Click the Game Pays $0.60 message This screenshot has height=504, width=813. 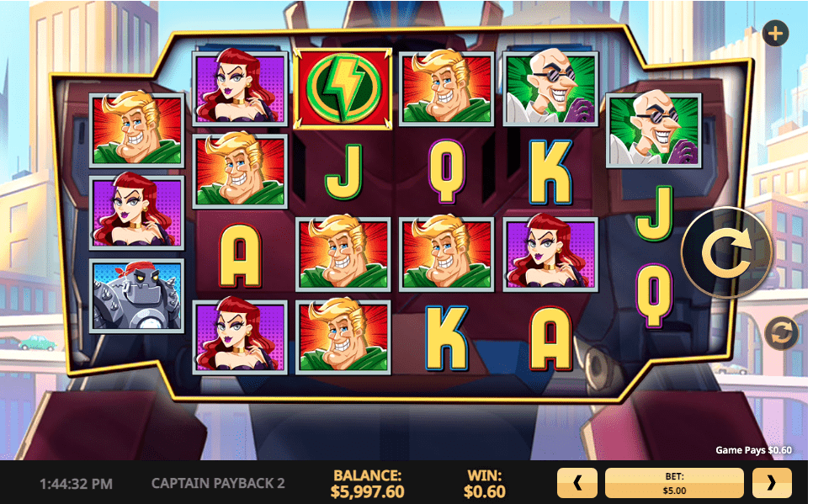(753, 450)
